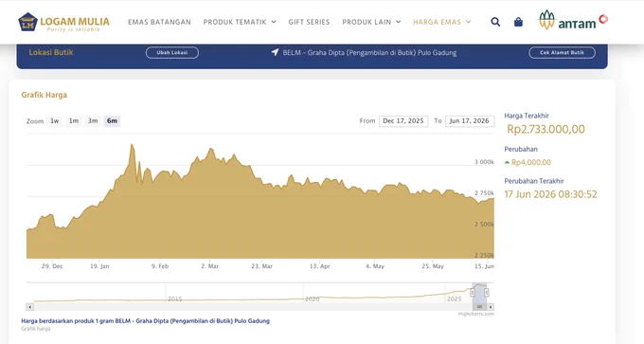Image resolution: width=644 pixels, height=344 pixels.
Task: Click the Harga berdasarkan produk caption
Action: 146,321
